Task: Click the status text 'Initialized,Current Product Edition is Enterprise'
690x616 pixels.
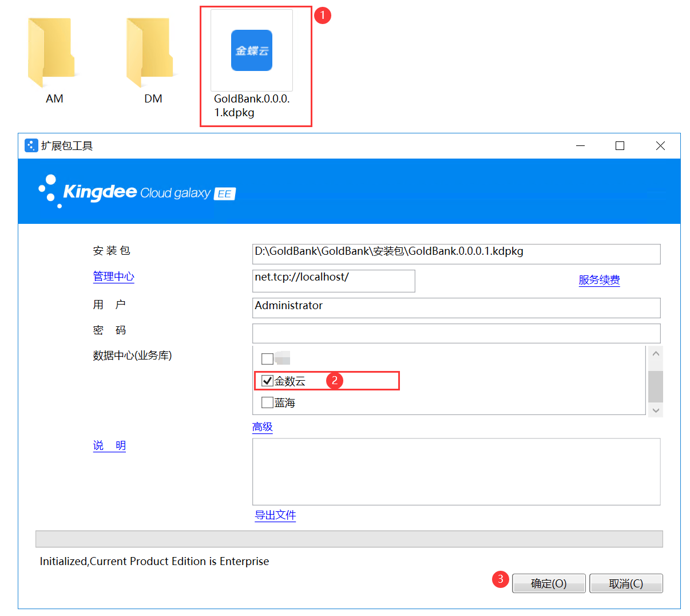Action: click(154, 562)
